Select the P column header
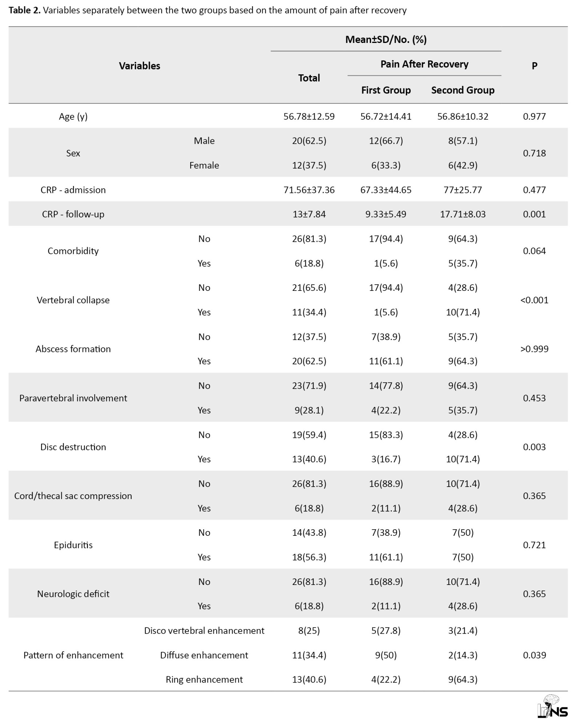This screenshot has height=728, width=582. (534, 66)
